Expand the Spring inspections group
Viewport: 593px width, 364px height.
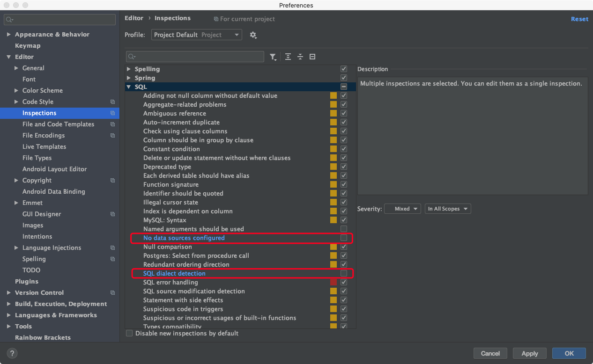[x=129, y=78]
